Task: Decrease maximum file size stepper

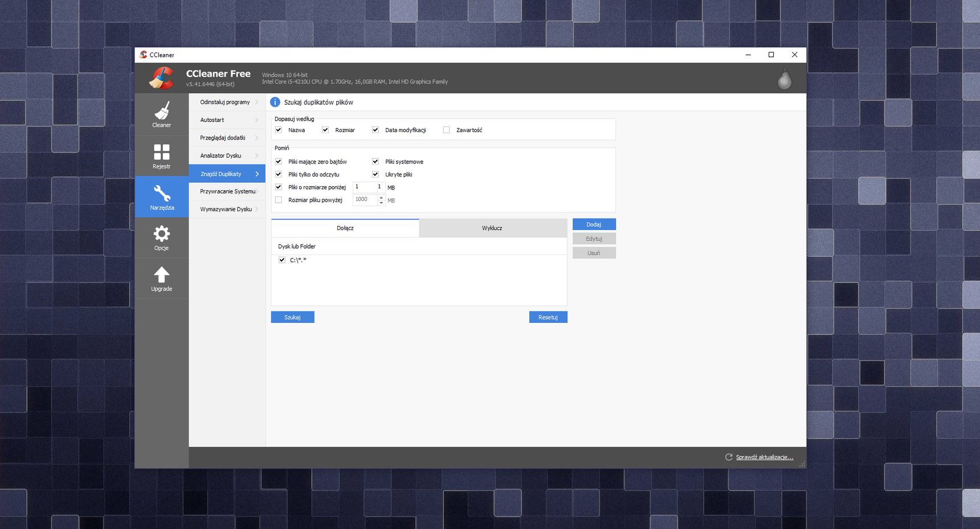Action: 381,202
